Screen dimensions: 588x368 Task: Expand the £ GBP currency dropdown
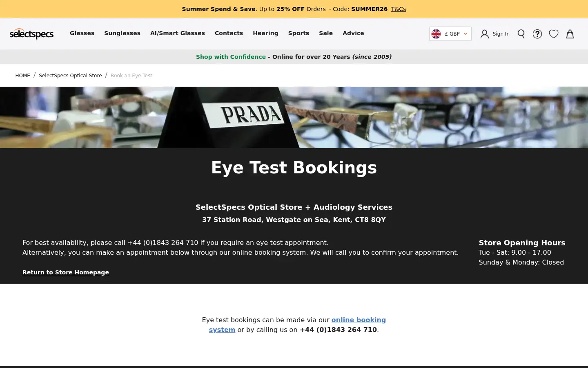tap(450, 34)
